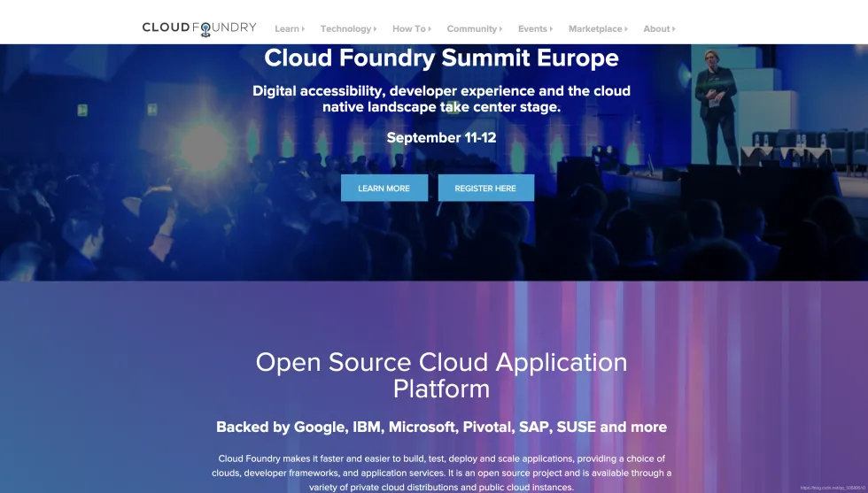Click the arrow next to Community
The image size is (868, 493).
(500, 29)
